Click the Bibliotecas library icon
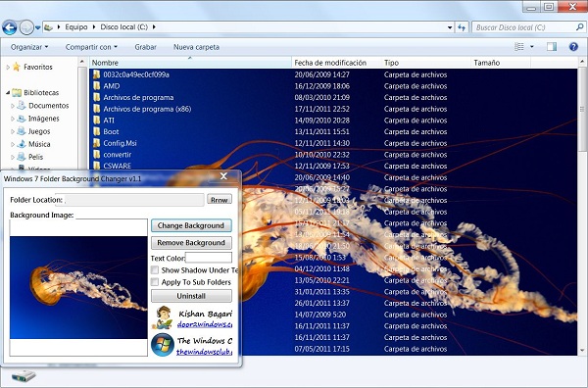Viewport: 588px width, 388px height. (x=16, y=92)
